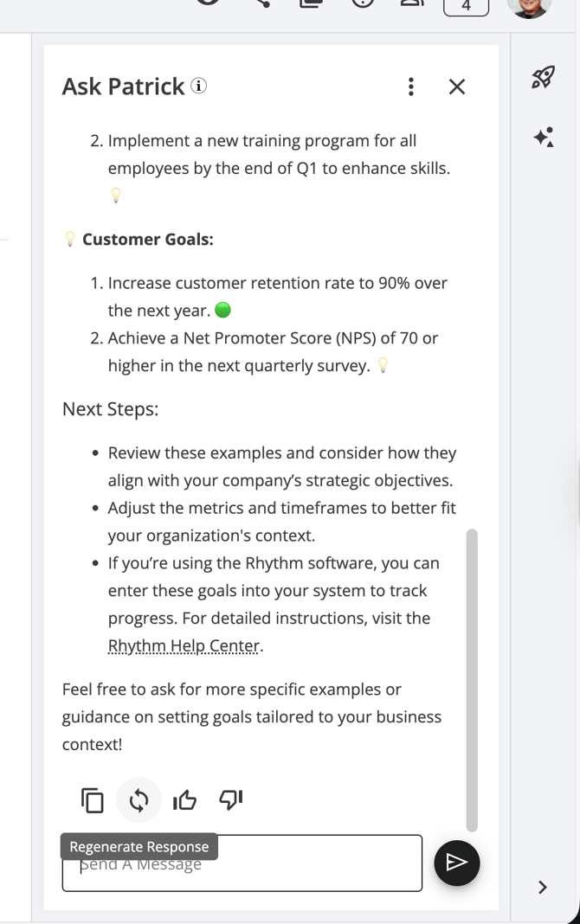Expand sidebar with bottom-right chevron arrow
The height and width of the screenshot is (924, 580).
click(x=543, y=887)
